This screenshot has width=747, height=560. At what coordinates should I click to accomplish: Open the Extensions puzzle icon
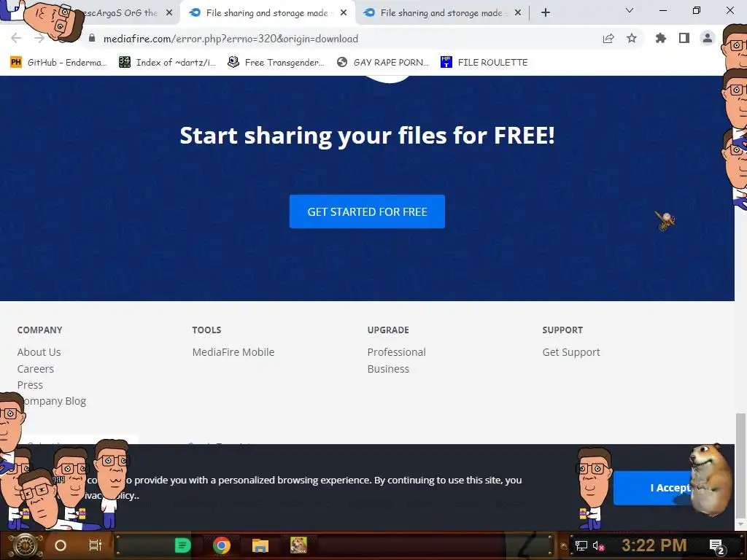(x=661, y=38)
